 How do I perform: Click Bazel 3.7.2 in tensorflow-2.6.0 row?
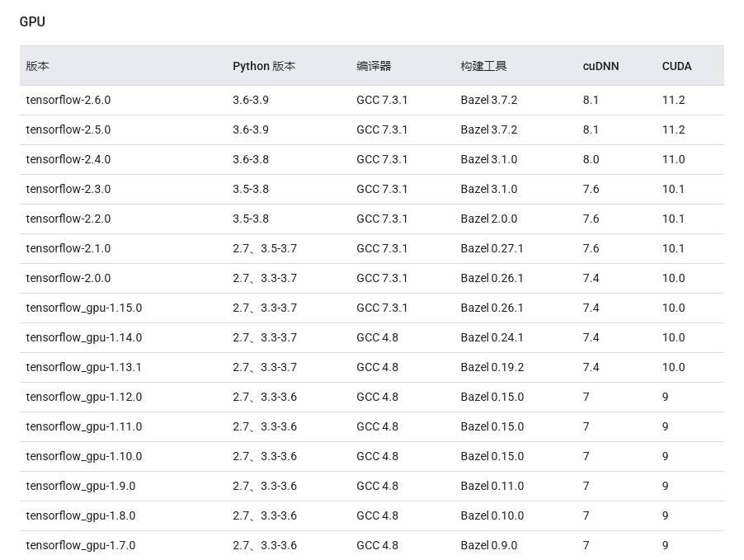point(489,100)
